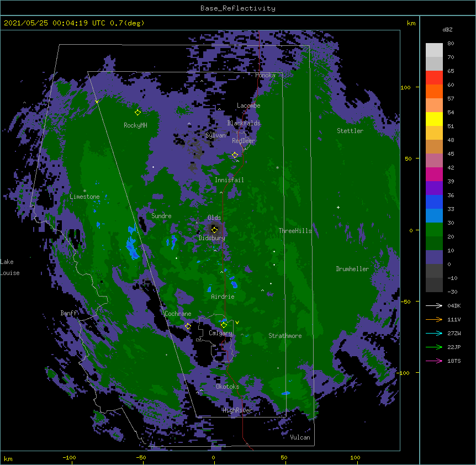Click the Vulcan city label
Image resolution: width=476 pixels, height=465 pixels.
(x=300, y=437)
